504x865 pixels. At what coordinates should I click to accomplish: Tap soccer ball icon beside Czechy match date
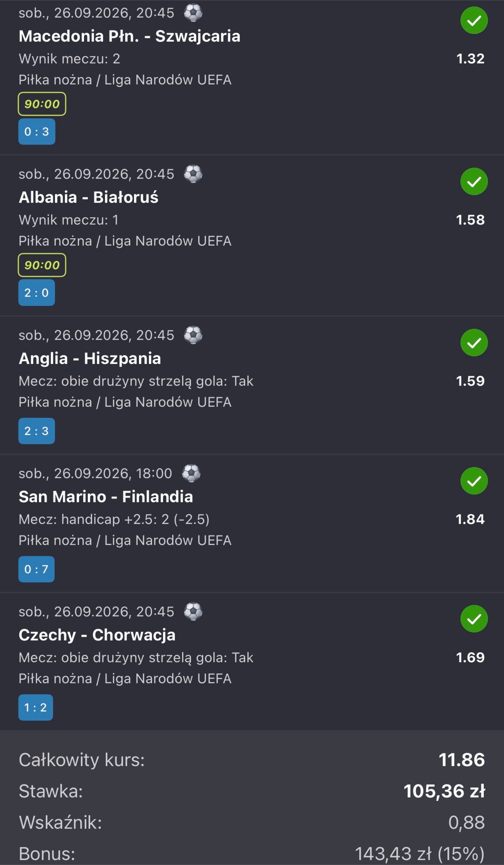point(193,612)
